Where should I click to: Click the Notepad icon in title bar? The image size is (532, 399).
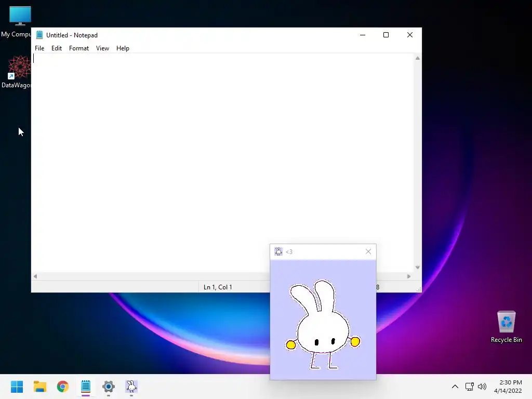(39, 35)
